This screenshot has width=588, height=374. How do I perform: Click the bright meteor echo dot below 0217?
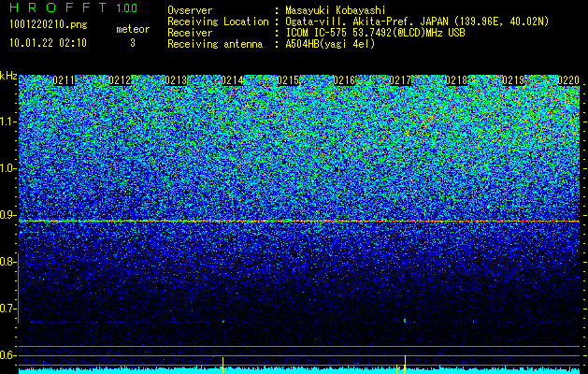(x=405, y=321)
